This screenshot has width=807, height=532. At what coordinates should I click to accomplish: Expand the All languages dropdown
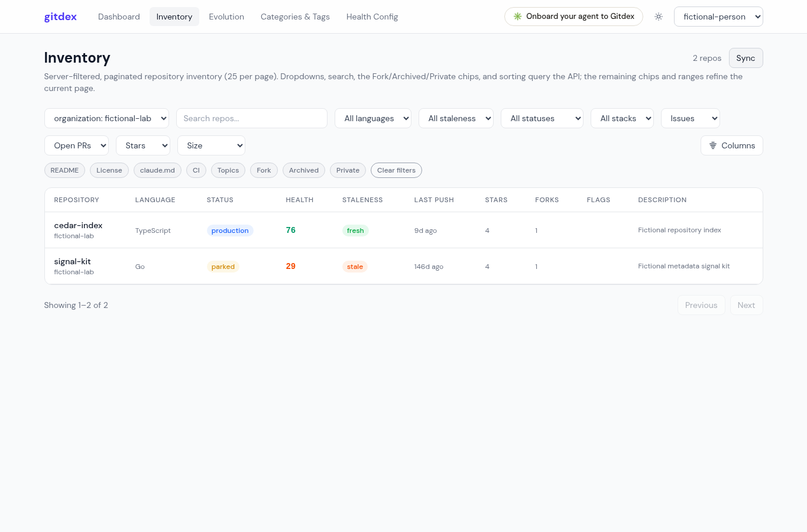pos(373,118)
